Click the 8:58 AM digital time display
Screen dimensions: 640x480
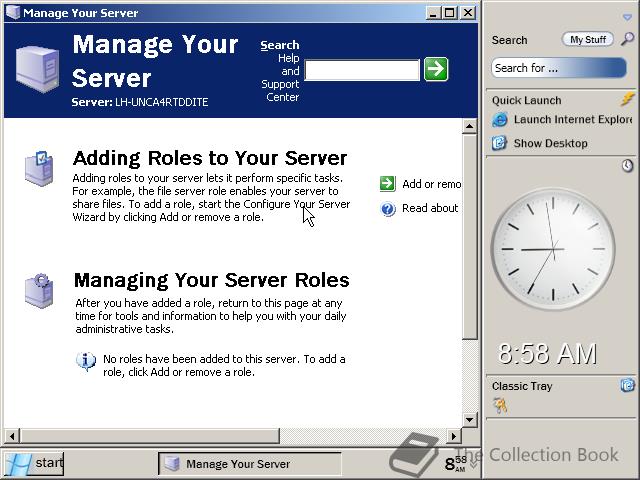point(547,353)
